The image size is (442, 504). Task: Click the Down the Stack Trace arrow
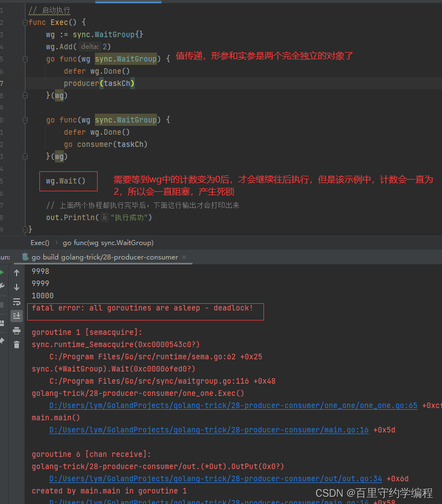point(17,287)
